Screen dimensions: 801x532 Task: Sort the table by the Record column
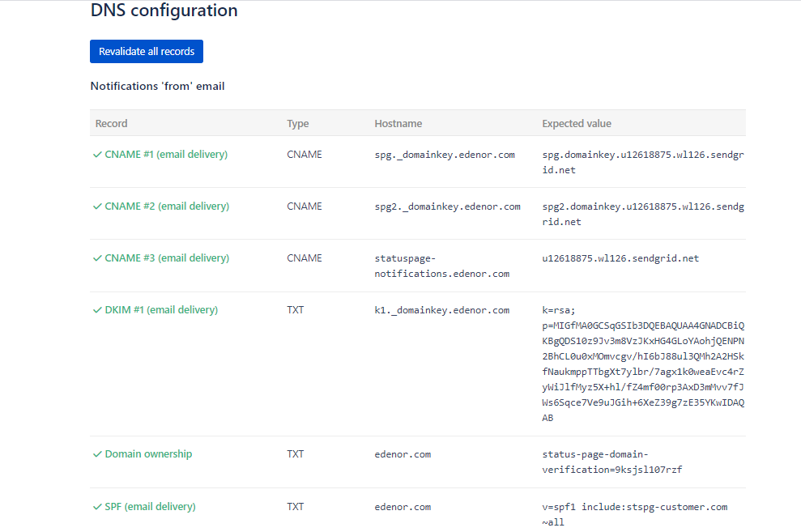pyautogui.click(x=111, y=123)
